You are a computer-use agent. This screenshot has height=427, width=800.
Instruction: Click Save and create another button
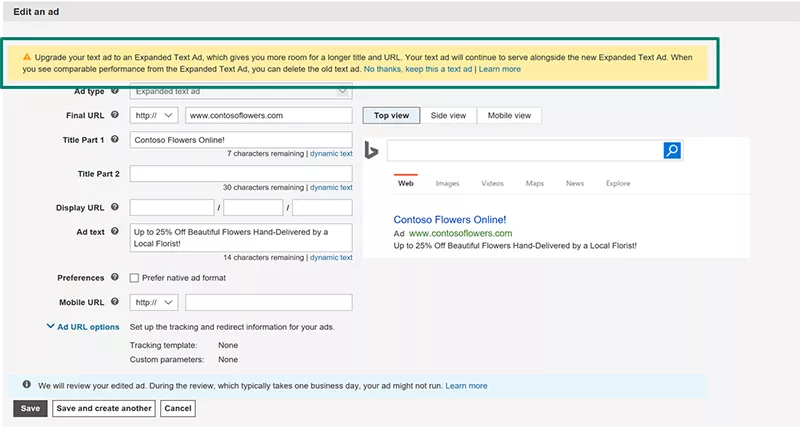(104, 408)
